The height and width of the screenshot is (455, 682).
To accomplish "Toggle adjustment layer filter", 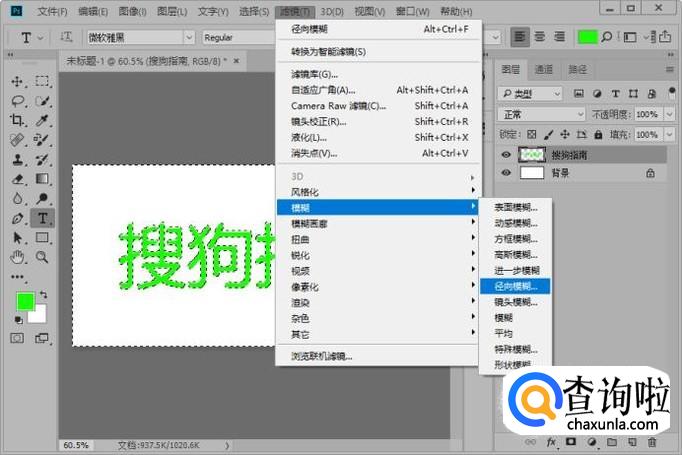I will click(597, 93).
